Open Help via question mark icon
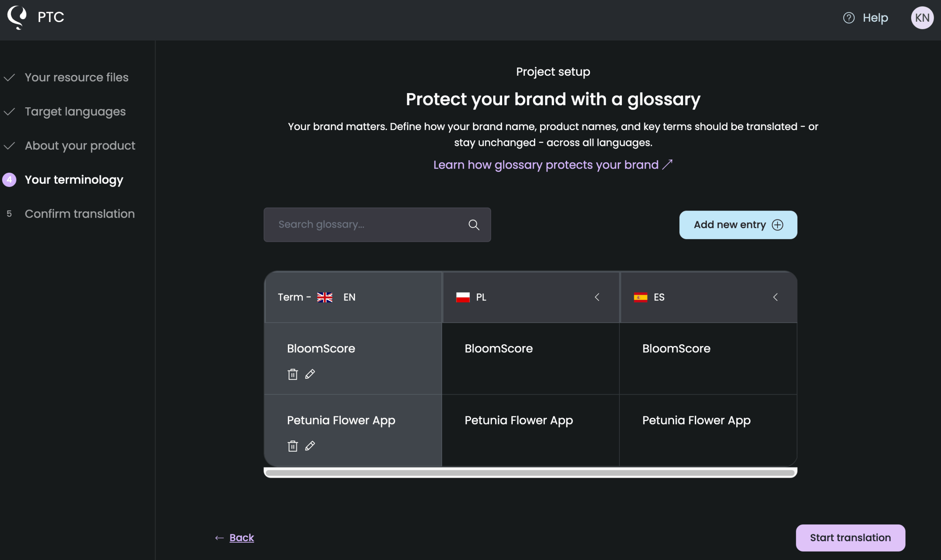 coord(849,18)
